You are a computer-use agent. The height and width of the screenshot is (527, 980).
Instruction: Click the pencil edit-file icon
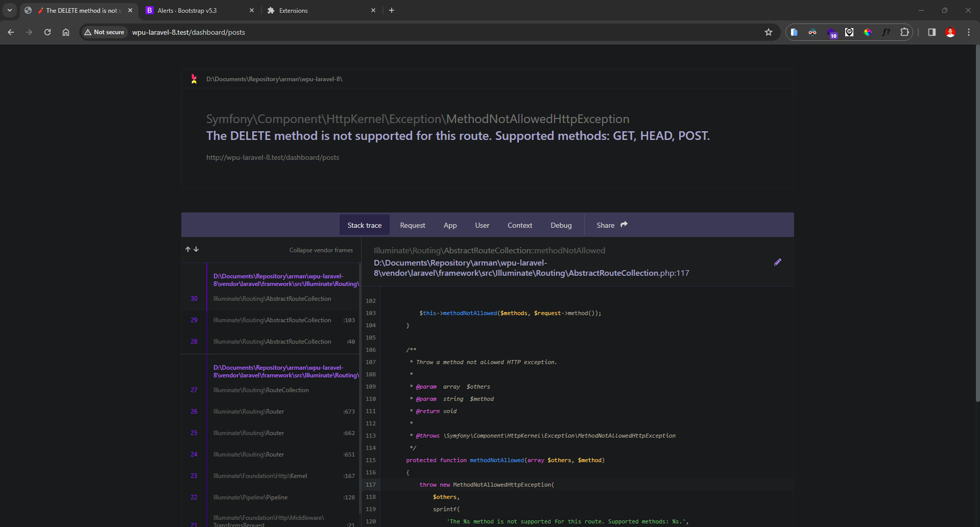click(777, 262)
